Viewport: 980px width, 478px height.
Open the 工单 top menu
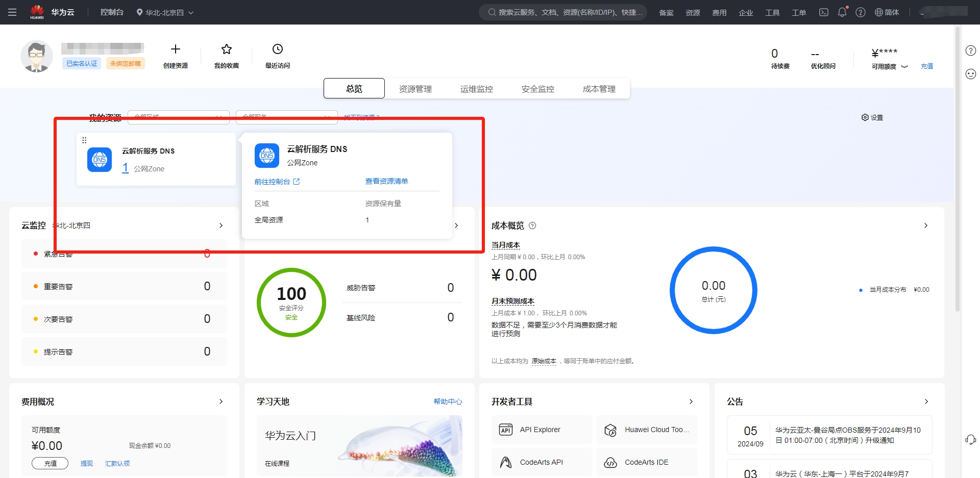coord(799,13)
